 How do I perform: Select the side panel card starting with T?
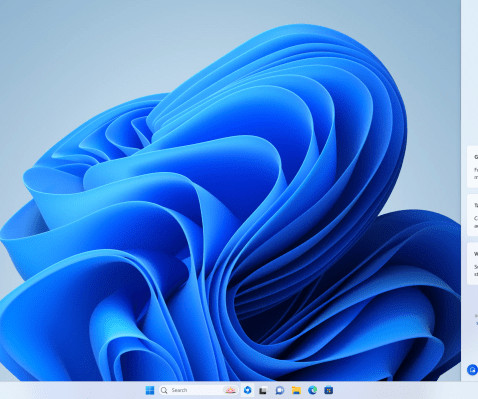473,215
